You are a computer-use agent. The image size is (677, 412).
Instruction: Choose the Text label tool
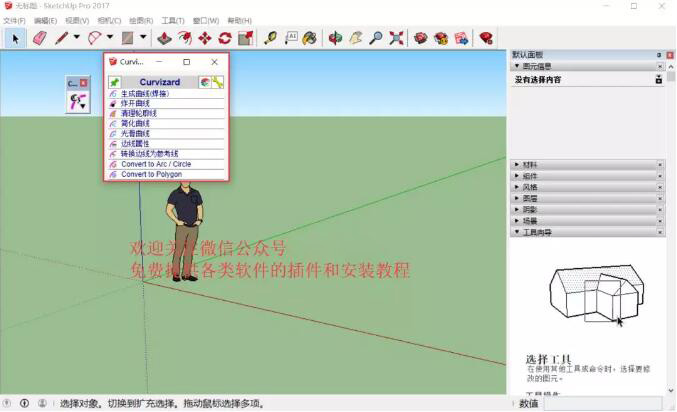[x=291, y=38]
